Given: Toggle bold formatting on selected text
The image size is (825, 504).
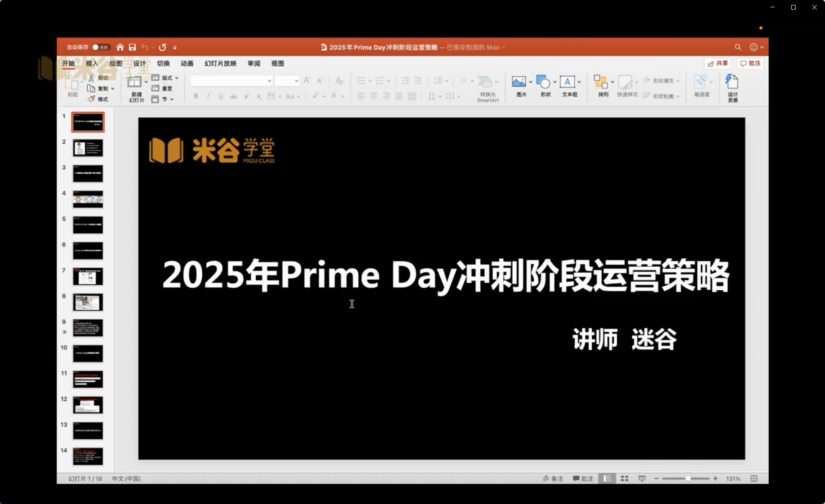Looking at the screenshot, I should [x=195, y=96].
